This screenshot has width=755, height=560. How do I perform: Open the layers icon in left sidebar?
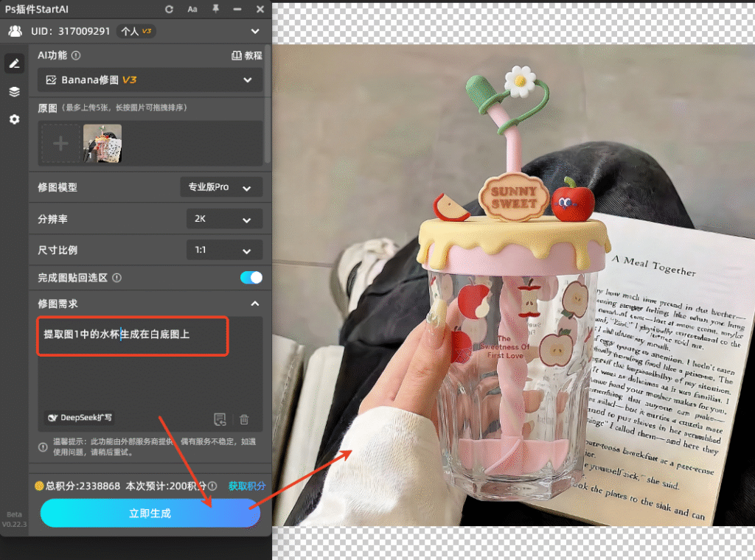tap(14, 91)
